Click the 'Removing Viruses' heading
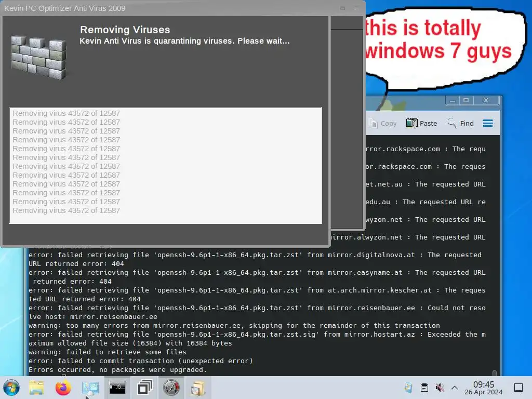The image size is (532, 399). point(125,30)
